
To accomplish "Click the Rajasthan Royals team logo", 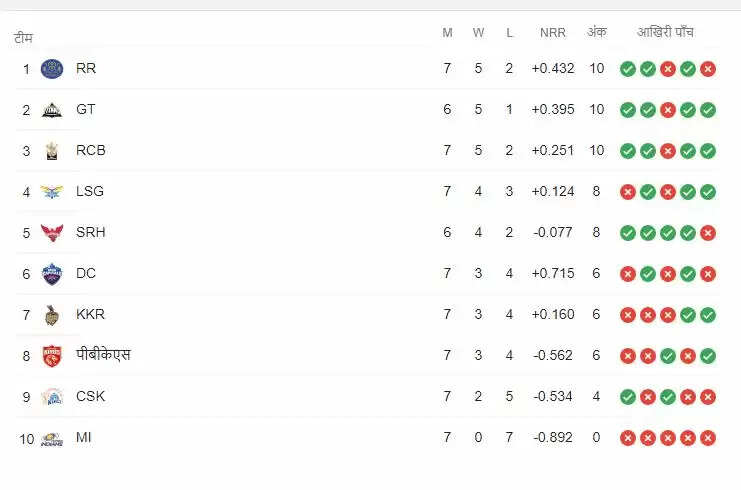I will [52, 69].
